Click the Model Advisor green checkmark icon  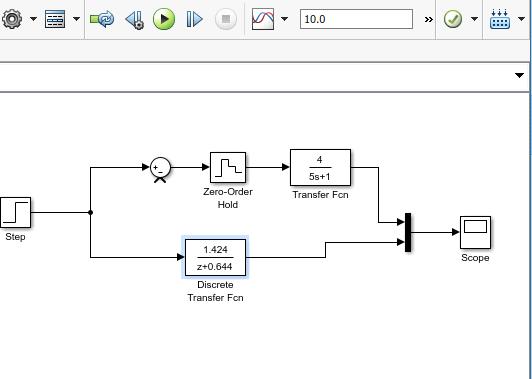point(453,19)
